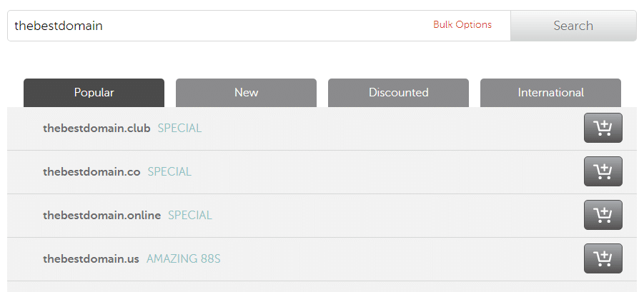This screenshot has height=292, width=644.
Task: Show the International domains tab
Action: pos(551,93)
